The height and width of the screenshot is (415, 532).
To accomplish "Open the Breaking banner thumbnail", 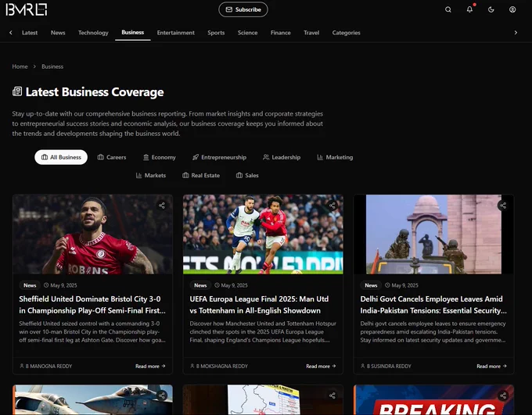I will tap(433, 399).
